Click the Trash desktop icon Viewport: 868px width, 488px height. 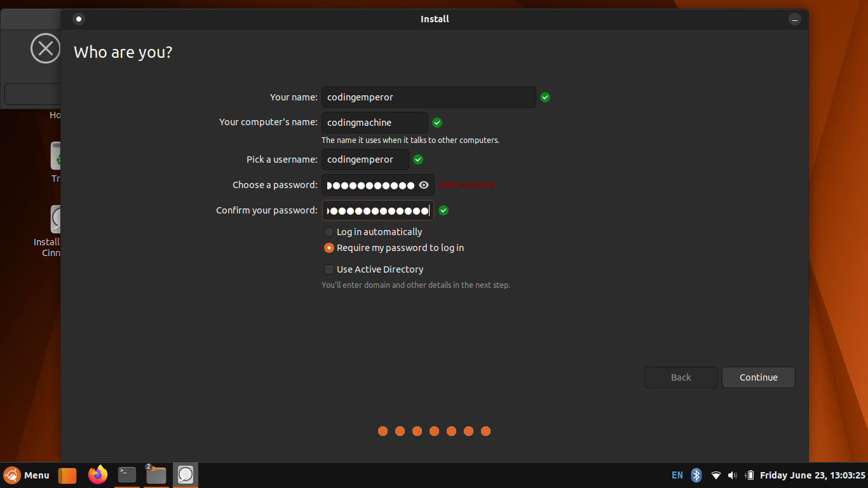pyautogui.click(x=56, y=162)
